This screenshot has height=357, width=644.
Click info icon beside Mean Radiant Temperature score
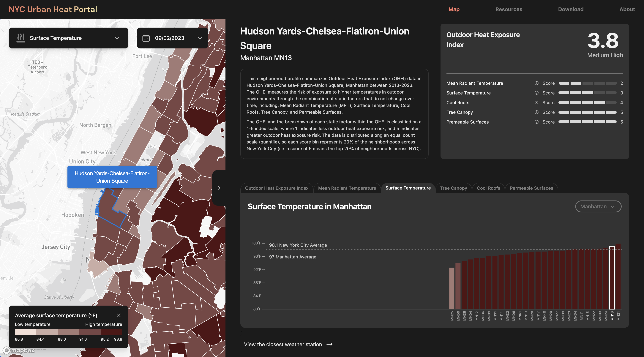pos(536,83)
